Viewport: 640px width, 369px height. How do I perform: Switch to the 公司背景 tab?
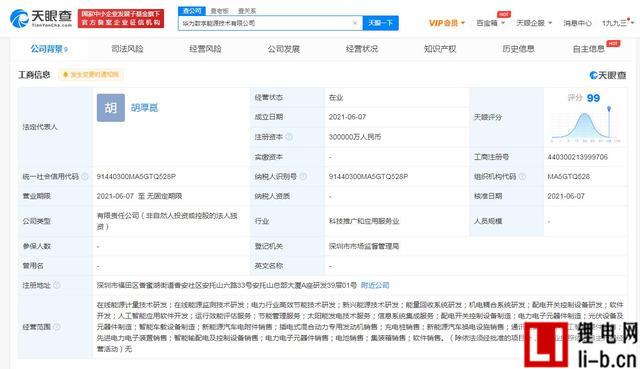click(49, 49)
